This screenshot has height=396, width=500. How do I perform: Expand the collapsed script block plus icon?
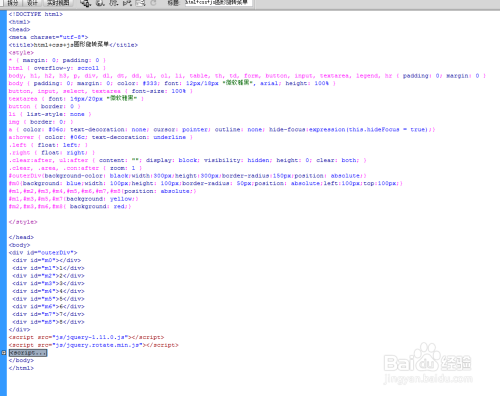point(3,353)
